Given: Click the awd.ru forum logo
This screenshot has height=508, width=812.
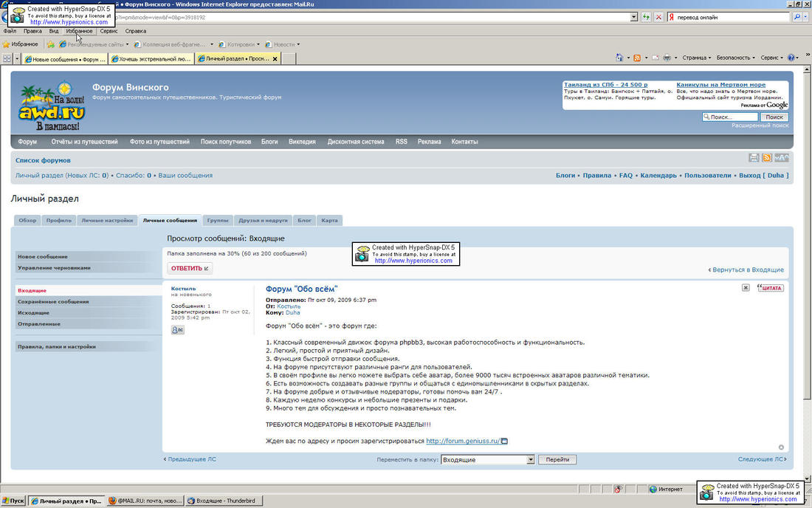Looking at the screenshot, I should coord(51,107).
